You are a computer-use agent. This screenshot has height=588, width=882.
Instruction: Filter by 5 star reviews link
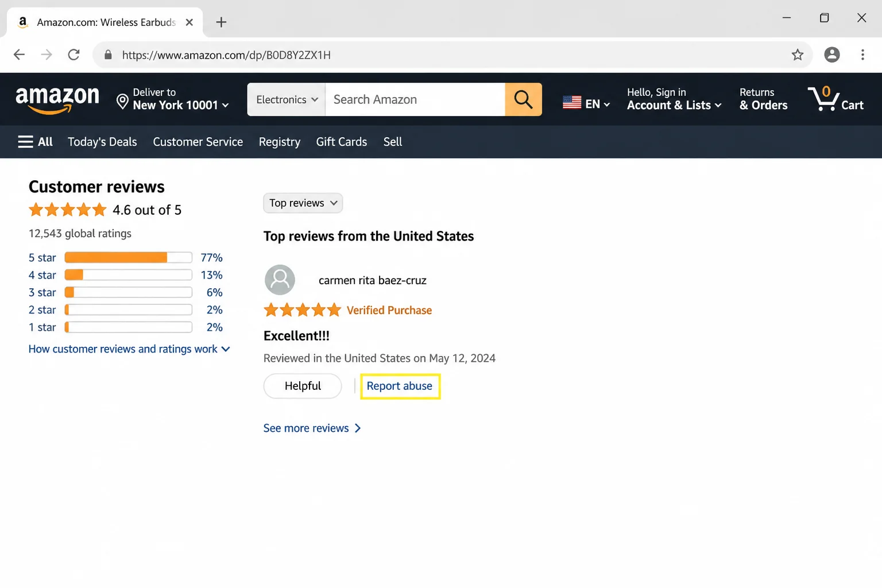tap(42, 258)
